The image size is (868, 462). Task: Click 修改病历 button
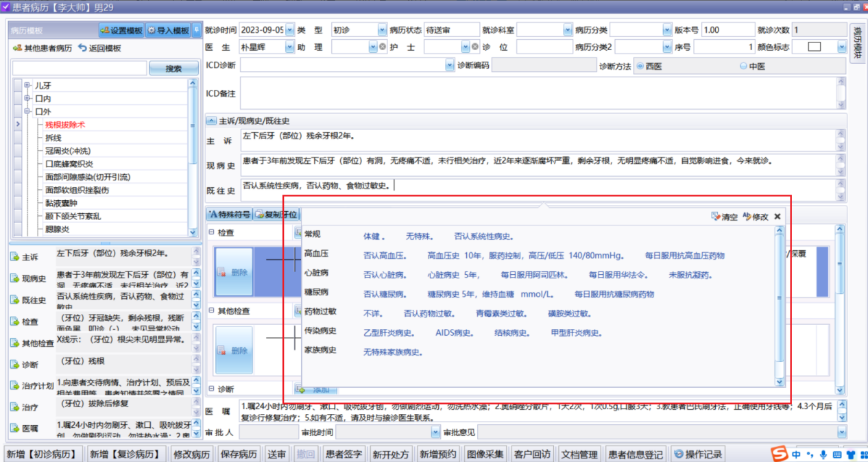pyautogui.click(x=193, y=454)
